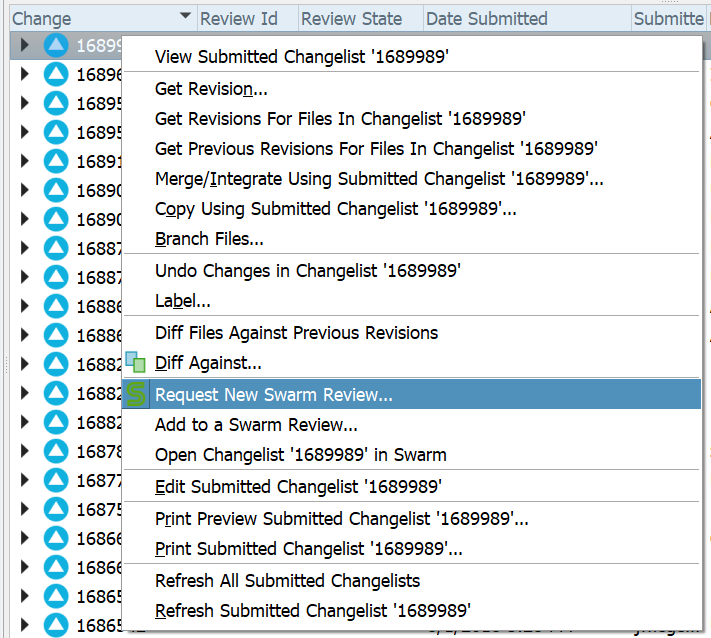Choose Undo Changes in Changelist '1689989'
Image resolution: width=711 pixels, height=638 pixels.
click(x=307, y=271)
